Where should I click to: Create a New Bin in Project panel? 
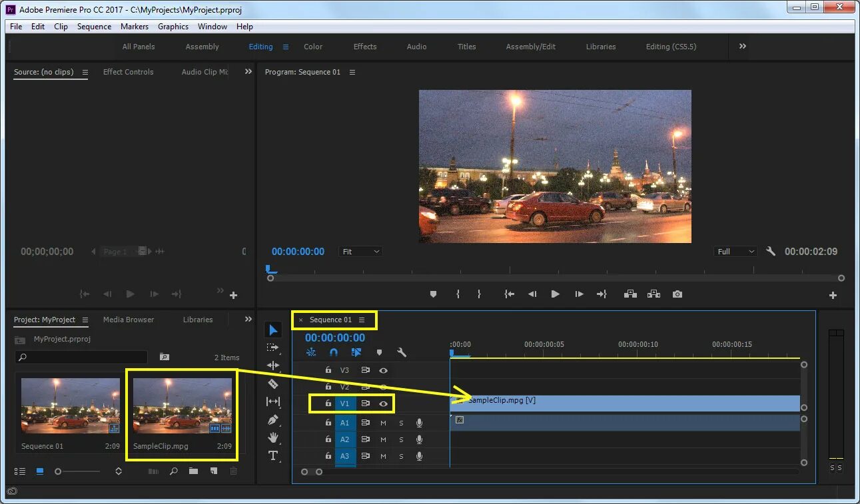193,471
